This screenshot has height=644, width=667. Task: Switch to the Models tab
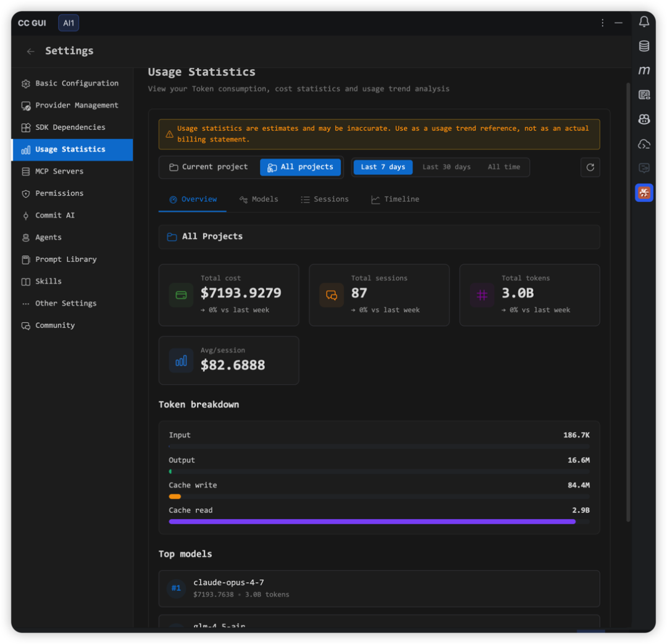[259, 199]
